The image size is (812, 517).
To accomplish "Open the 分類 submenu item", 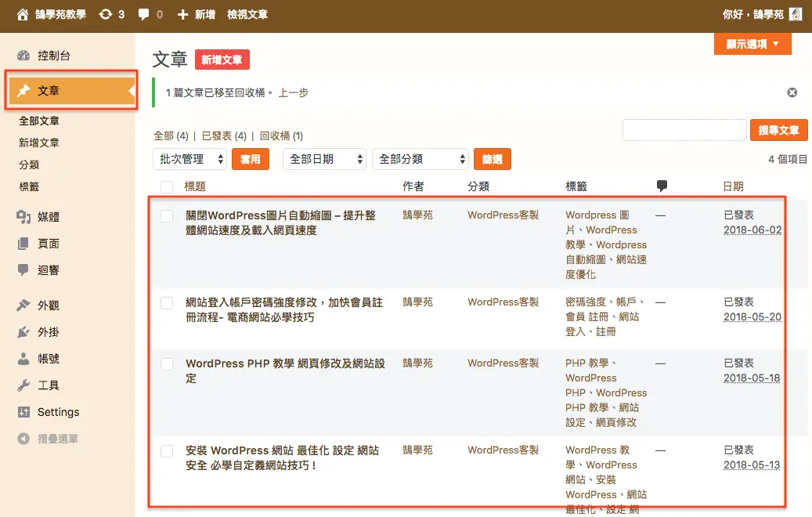I will 29,164.
